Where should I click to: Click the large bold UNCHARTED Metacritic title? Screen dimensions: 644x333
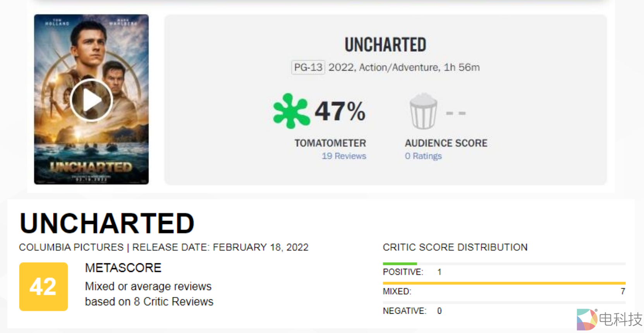point(107,224)
